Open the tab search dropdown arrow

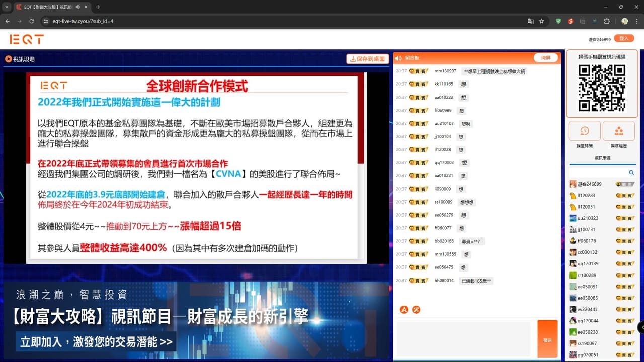(x=7, y=7)
